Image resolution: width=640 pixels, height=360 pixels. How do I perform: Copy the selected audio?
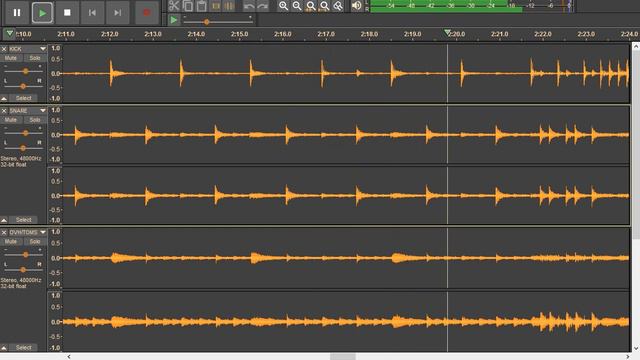point(188,6)
